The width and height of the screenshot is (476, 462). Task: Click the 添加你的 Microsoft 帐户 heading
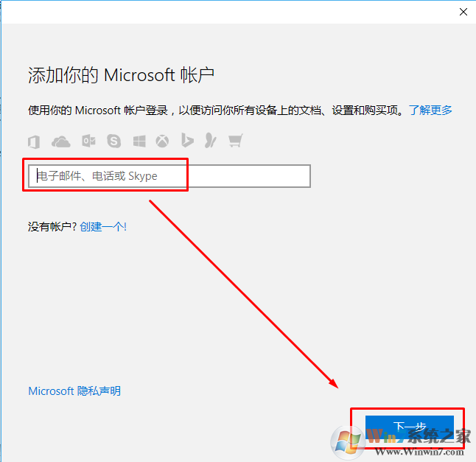click(121, 75)
